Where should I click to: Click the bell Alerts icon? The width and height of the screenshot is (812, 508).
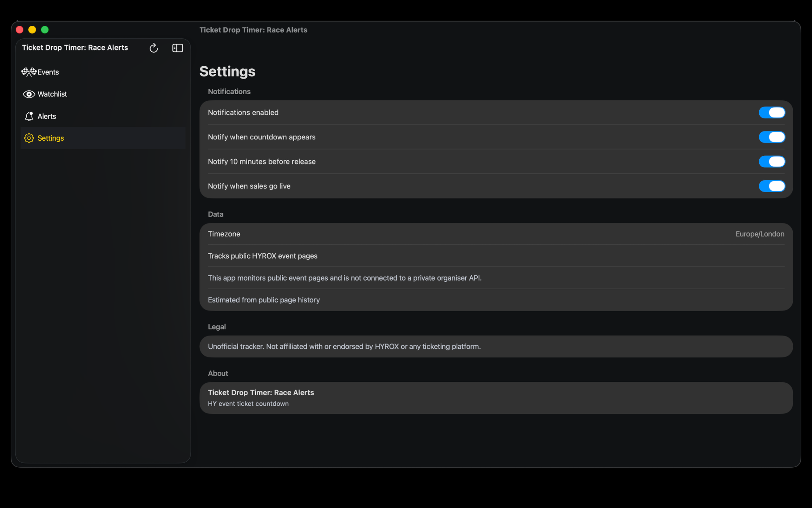29,116
